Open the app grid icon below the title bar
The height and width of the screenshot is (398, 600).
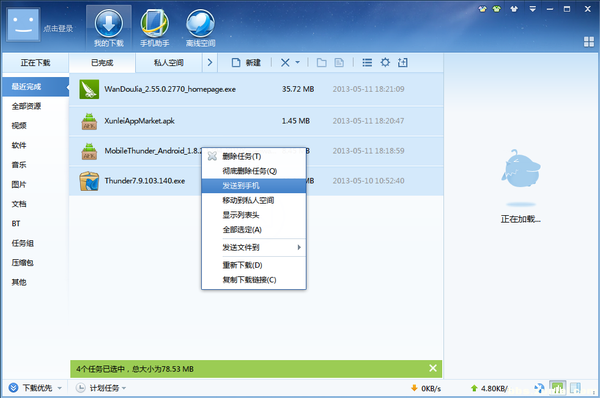[x=589, y=42]
